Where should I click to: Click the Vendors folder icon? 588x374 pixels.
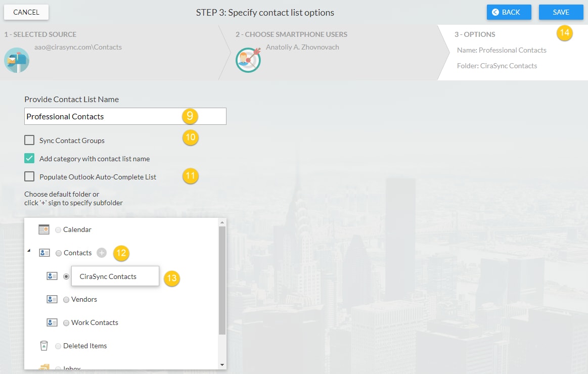pyautogui.click(x=52, y=299)
